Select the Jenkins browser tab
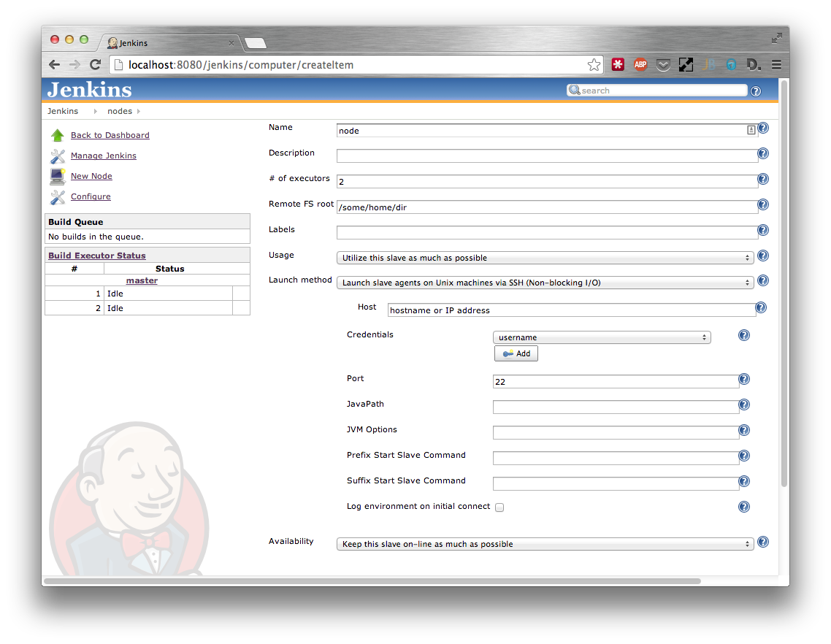This screenshot has width=831, height=644. 169,43
